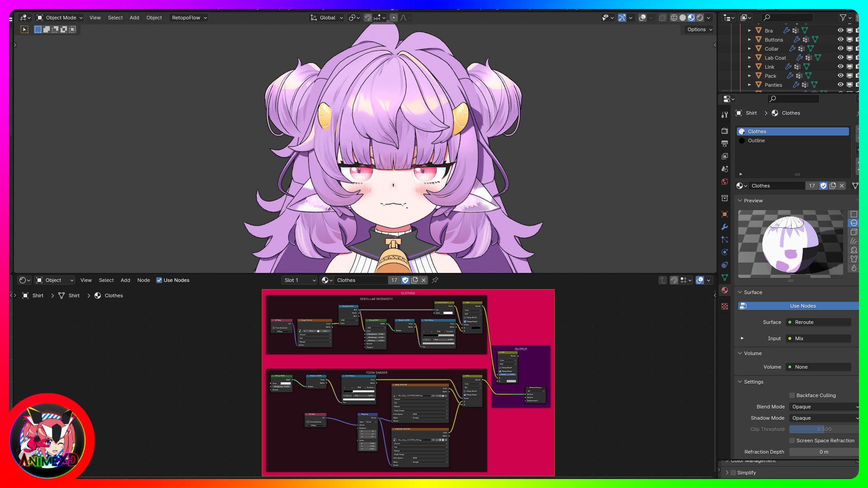Uncheck Use Nodes in node editor
The image size is (868, 488).
[159, 280]
